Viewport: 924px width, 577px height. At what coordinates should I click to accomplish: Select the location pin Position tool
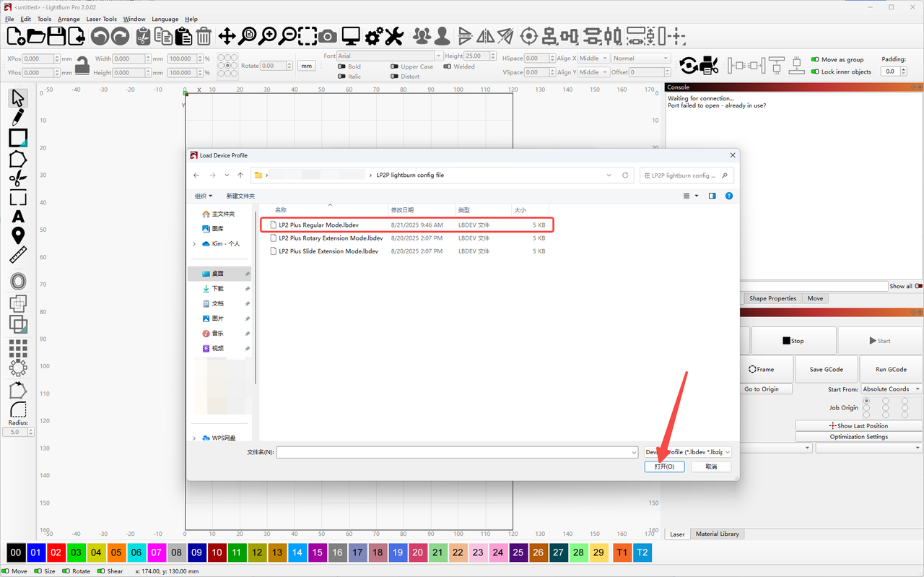tap(18, 235)
